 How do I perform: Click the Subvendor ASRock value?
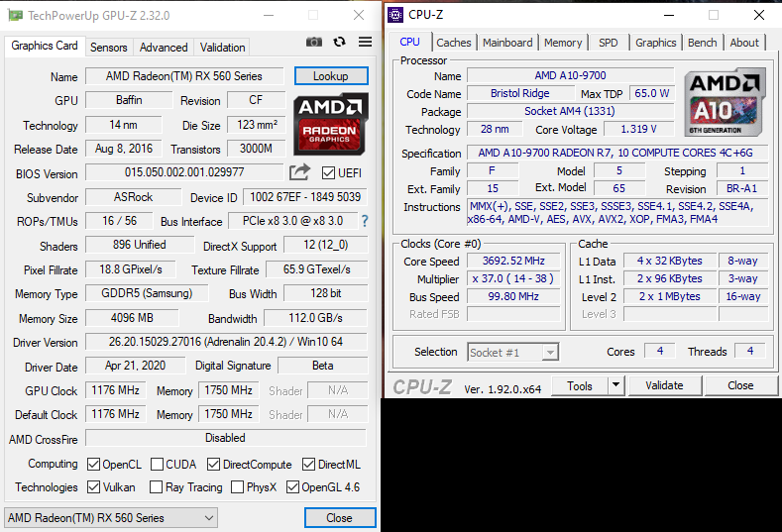pyautogui.click(x=133, y=197)
